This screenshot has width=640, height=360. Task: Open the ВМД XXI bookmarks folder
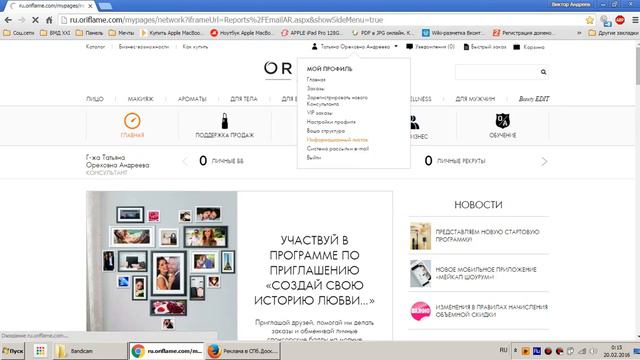point(55,33)
